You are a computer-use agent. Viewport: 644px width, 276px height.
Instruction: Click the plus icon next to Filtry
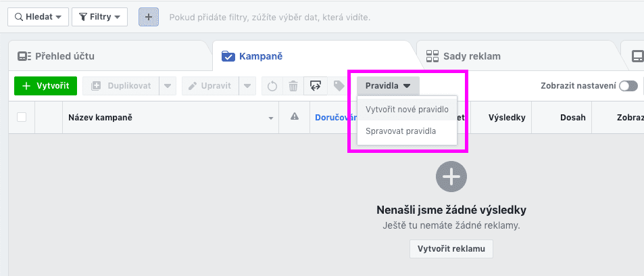tap(148, 17)
